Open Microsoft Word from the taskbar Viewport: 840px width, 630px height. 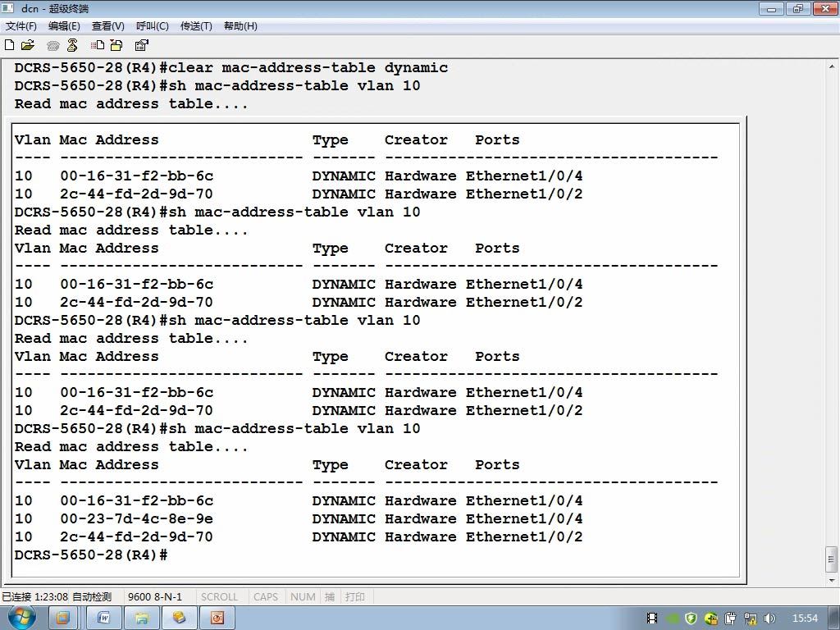[x=104, y=619]
